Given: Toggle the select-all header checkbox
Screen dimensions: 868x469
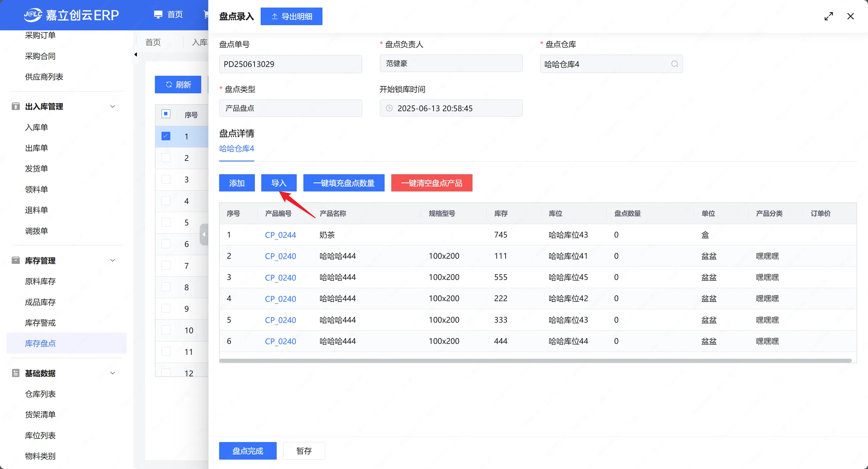Looking at the screenshot, I should point(166,114).
